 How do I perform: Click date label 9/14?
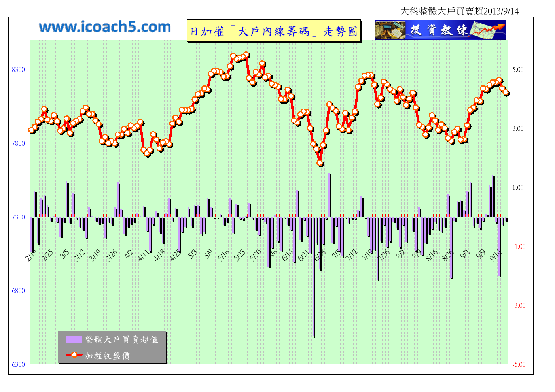pos(496,255)
